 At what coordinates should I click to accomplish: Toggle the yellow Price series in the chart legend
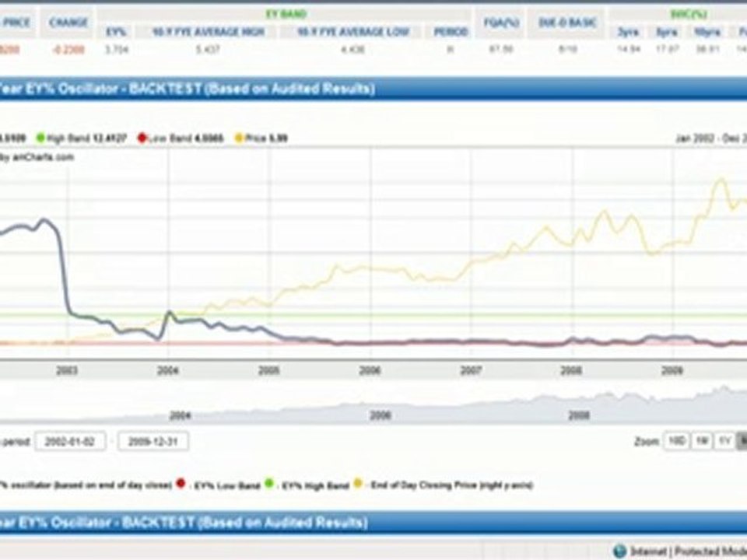click(x=261, y=138)
